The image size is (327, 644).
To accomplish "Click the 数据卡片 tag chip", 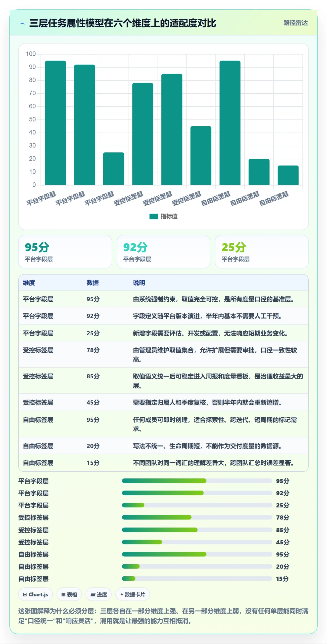I will 132,594.
